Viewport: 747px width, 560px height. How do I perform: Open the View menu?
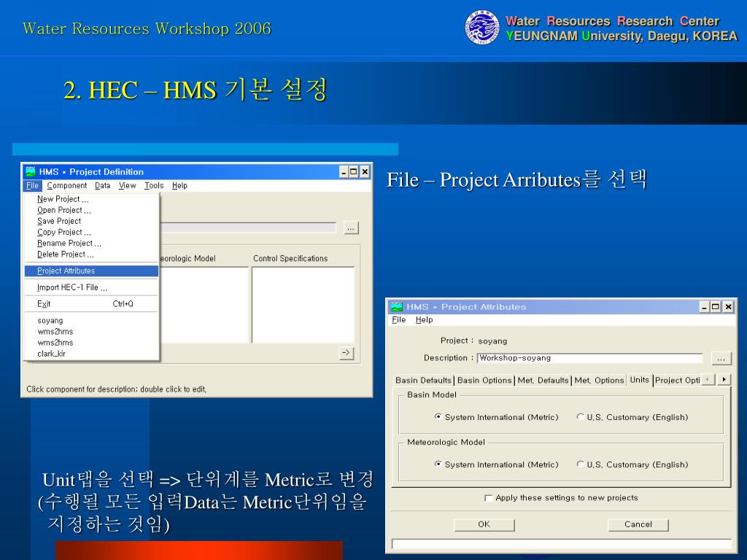click(127, 186)
